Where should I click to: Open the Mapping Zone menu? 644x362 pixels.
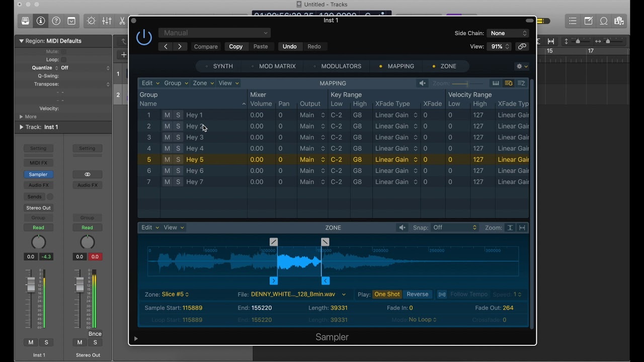pyautogui.click(x=203, y=83)
